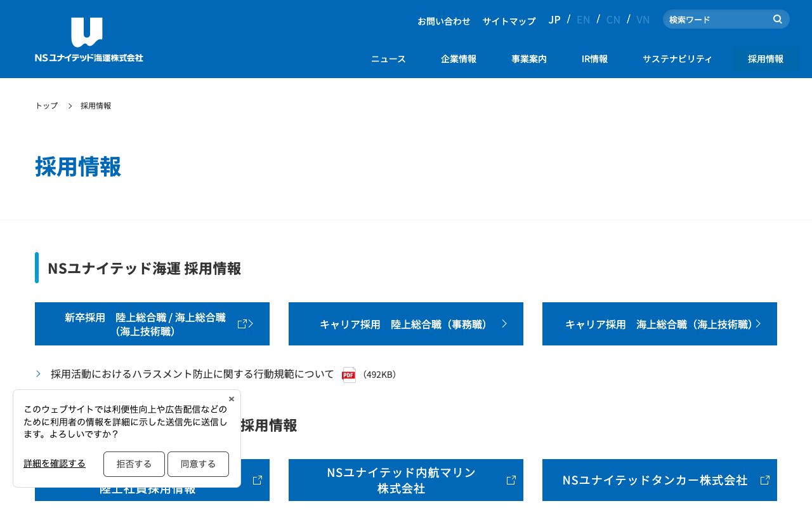Image resolution: width=812 pixels, height=508 pixels.
Task: Close the cookie consent popup
Action: click(x=232, y=399)
